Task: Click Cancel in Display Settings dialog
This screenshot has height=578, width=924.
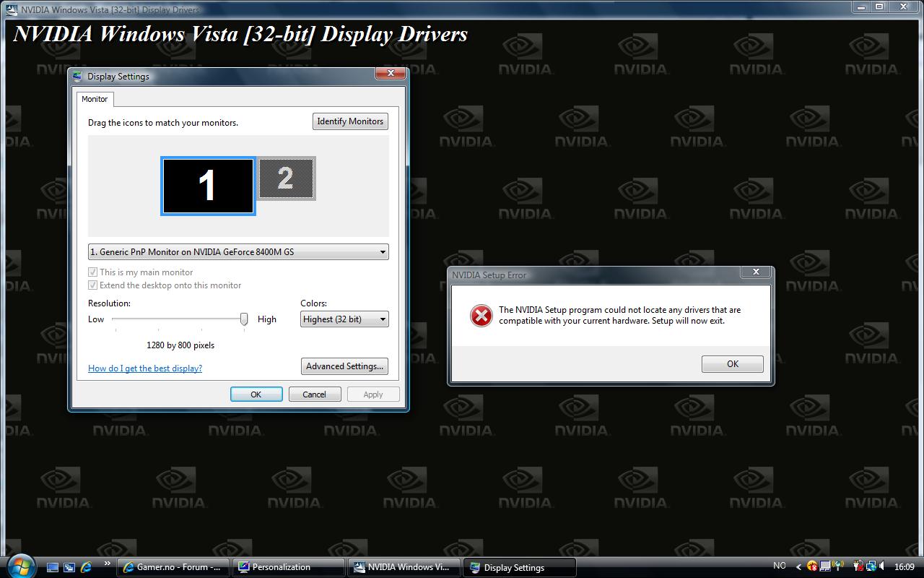Action: [314, 394]
